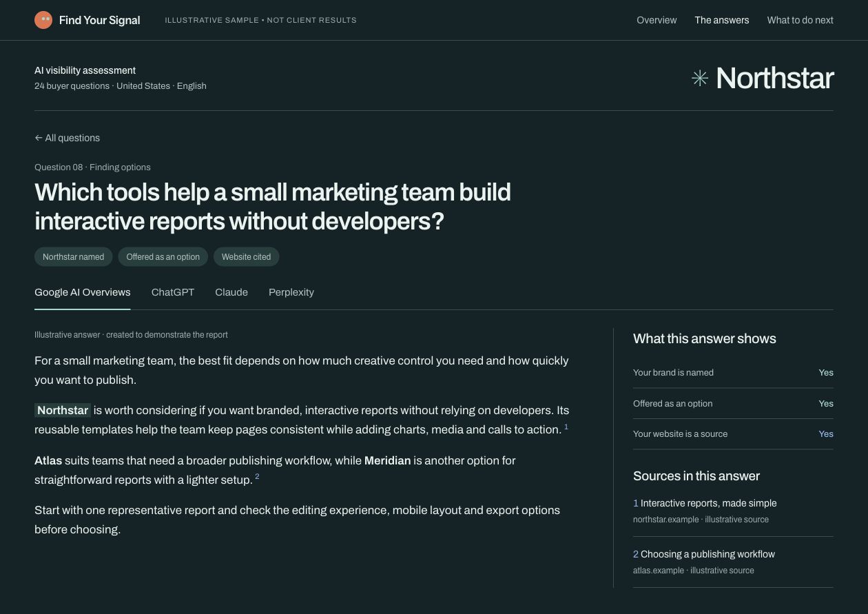The image size is (868, 614).
Task: Switch to the ChatGPT tab
Action: pos(173,292)
